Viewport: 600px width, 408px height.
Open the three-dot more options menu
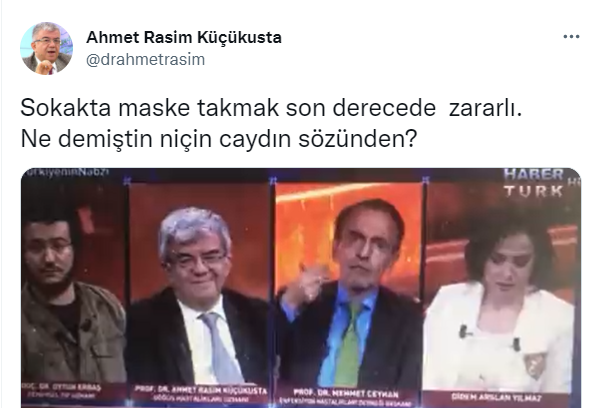tap(571, 37)
